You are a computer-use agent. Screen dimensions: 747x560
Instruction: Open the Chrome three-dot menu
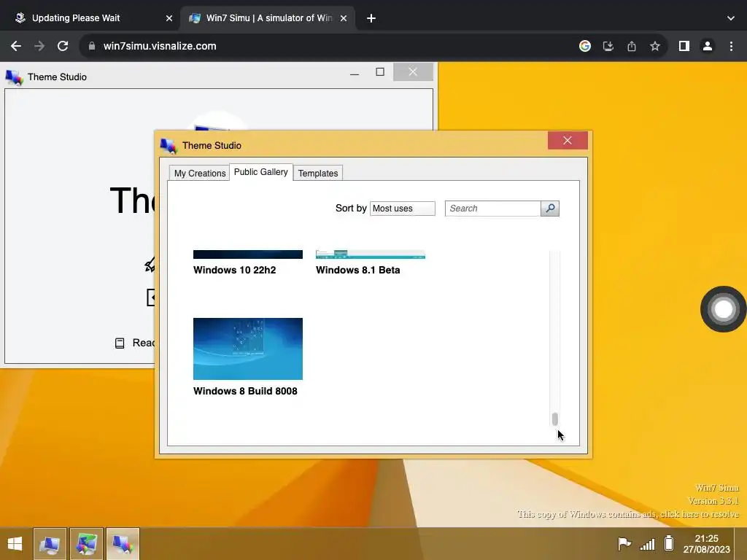[731, 46]
